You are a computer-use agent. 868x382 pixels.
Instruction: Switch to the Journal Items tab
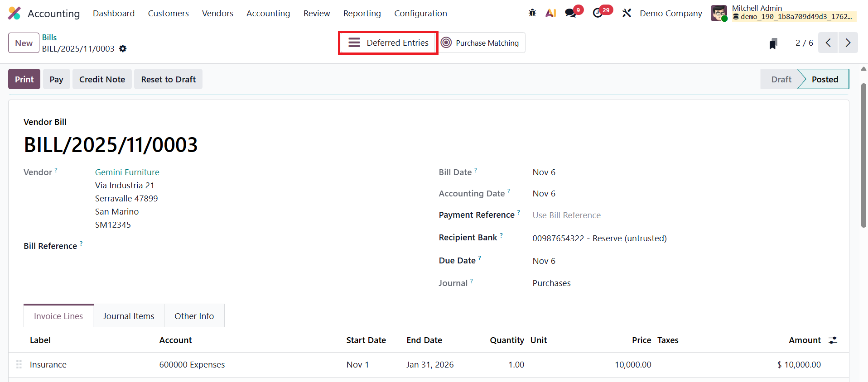(129, 316)
